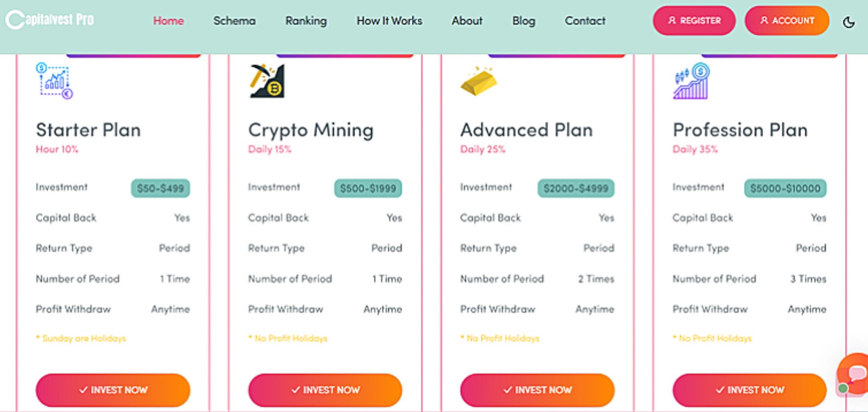
Task: Invest now in Crypto Mining
Action: 325,390
